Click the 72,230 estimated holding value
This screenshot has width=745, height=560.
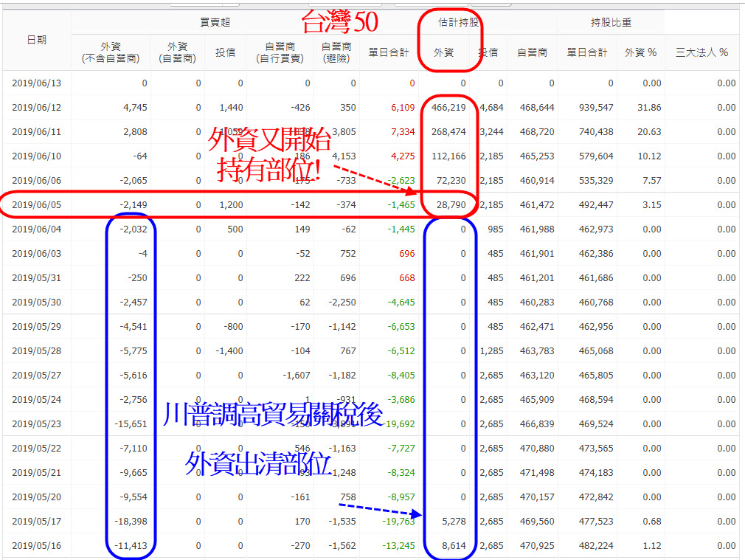(451, 181)
